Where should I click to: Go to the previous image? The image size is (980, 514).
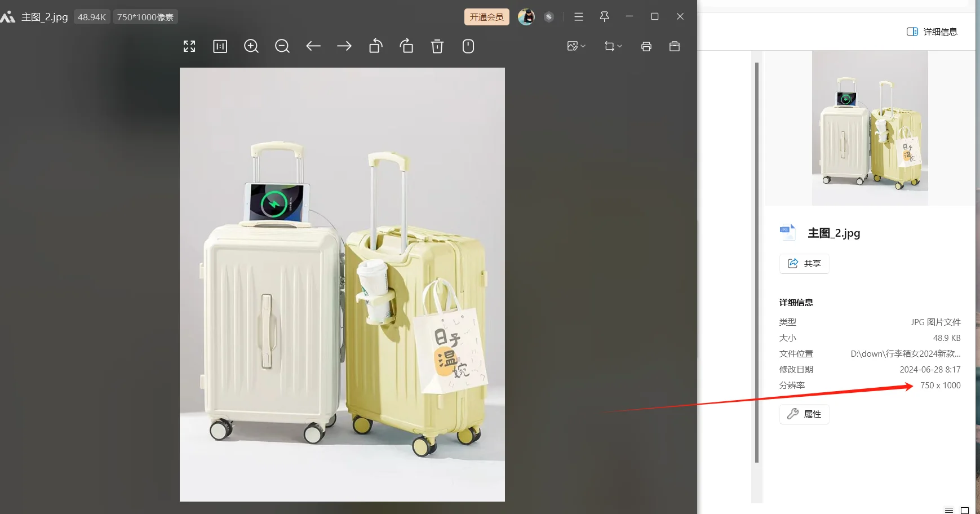[x=313, y=46]
